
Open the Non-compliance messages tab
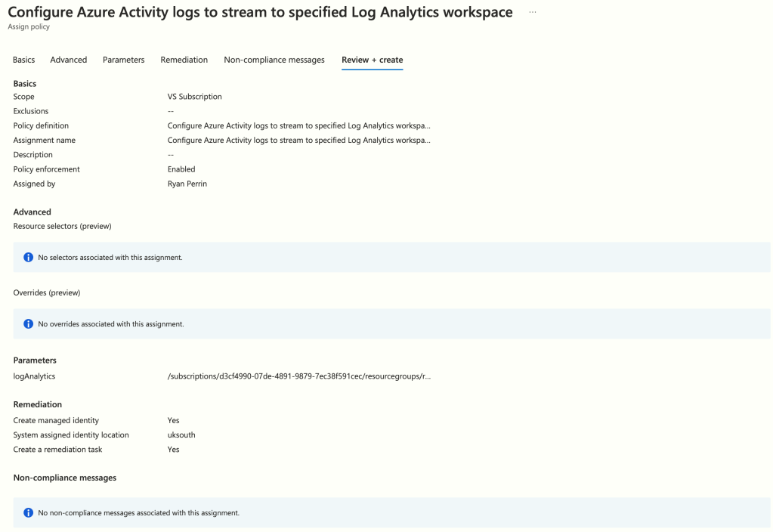click(x=274, y=60)
